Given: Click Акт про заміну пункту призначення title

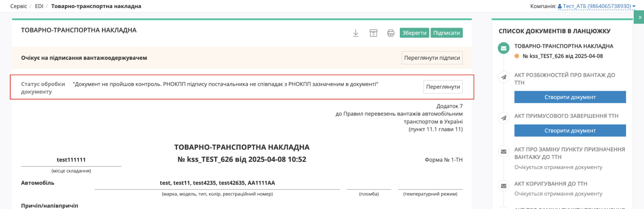Looking at the screenshot, I should pyautogui.click(x=569, y=153).
